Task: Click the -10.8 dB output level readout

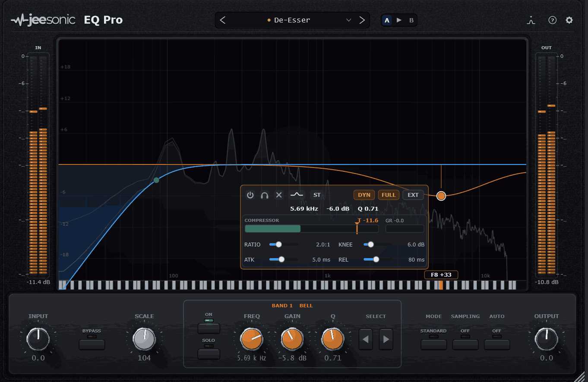Action: pos(547,282)
